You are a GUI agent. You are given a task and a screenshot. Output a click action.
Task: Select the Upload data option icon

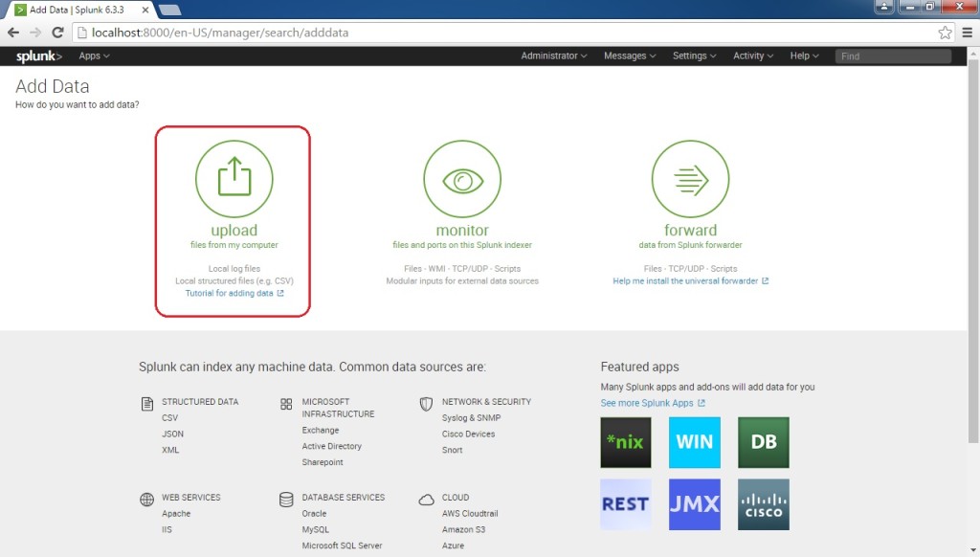click(x=234, y=178)
